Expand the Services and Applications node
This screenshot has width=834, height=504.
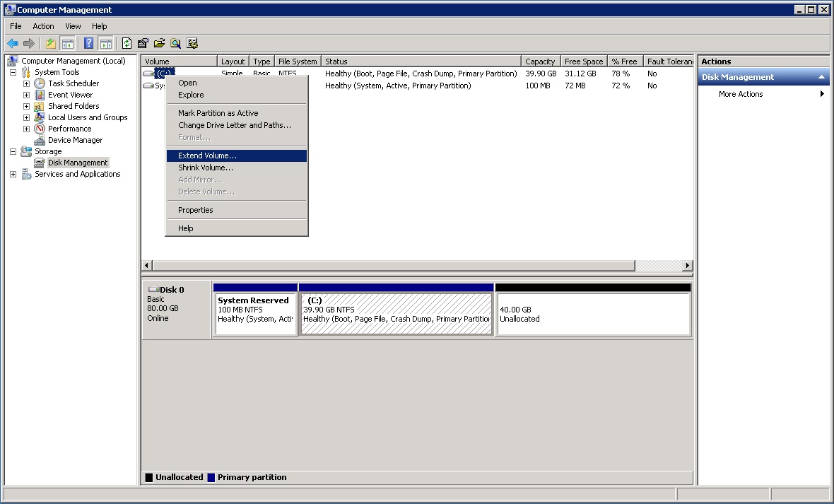(13, 174)
